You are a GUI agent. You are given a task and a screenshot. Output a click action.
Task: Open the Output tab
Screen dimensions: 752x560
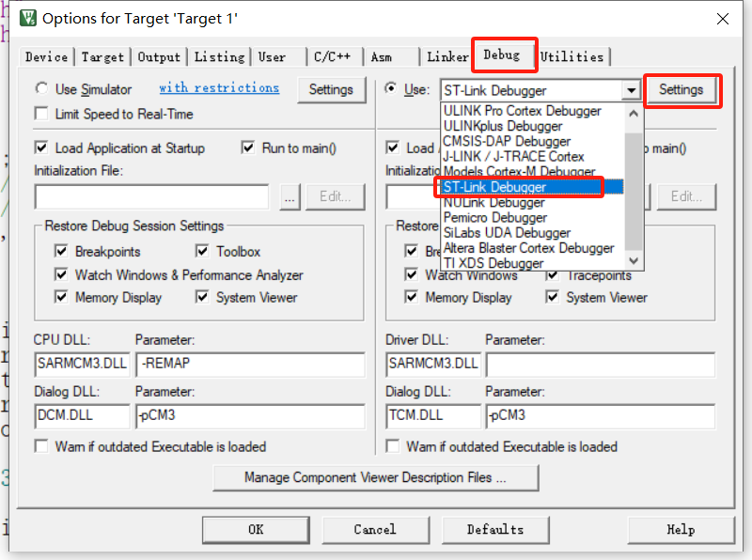159,57
